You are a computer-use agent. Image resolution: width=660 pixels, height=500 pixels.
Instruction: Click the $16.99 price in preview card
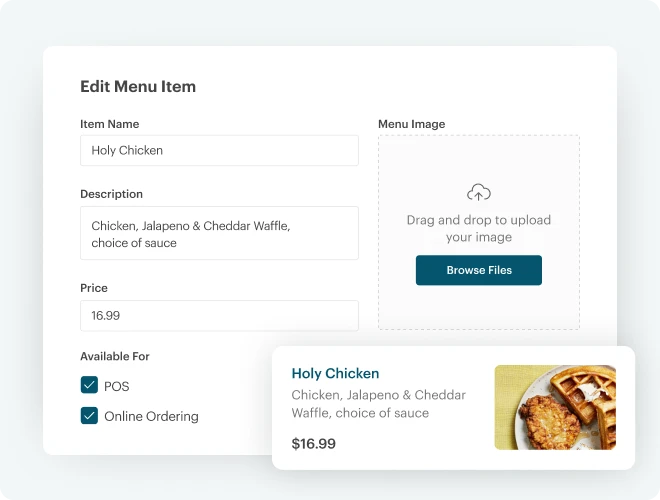point(314,444)
